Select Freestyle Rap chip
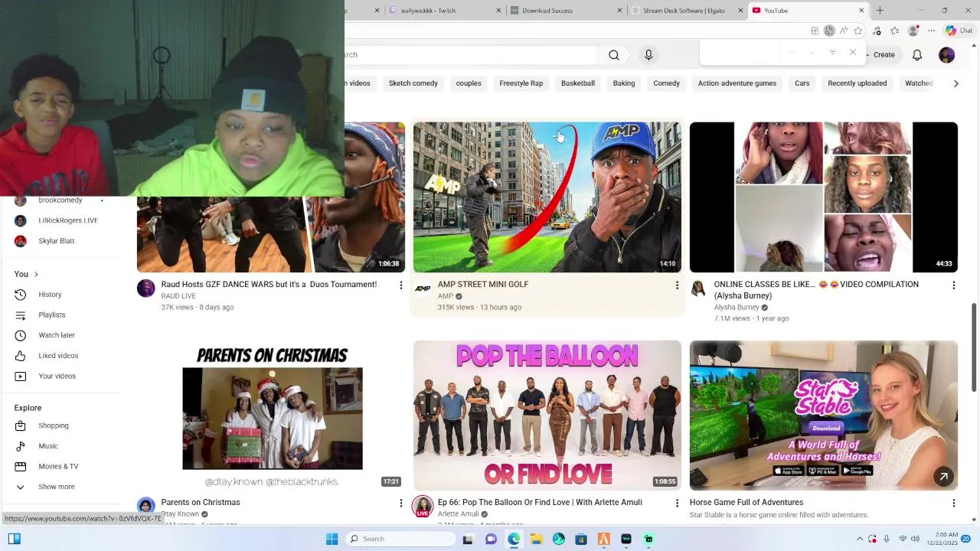 point(521,83)
